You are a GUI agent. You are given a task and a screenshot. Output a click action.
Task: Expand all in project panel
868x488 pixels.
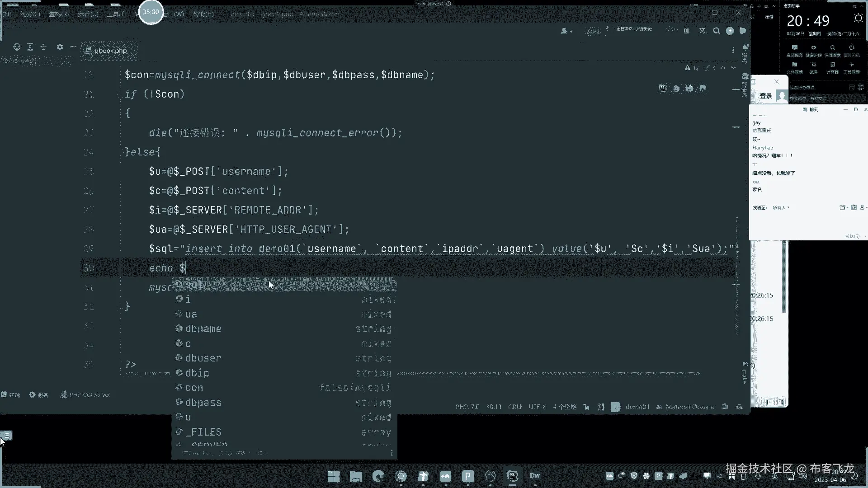pyautogui.click(x=30, y=47)
